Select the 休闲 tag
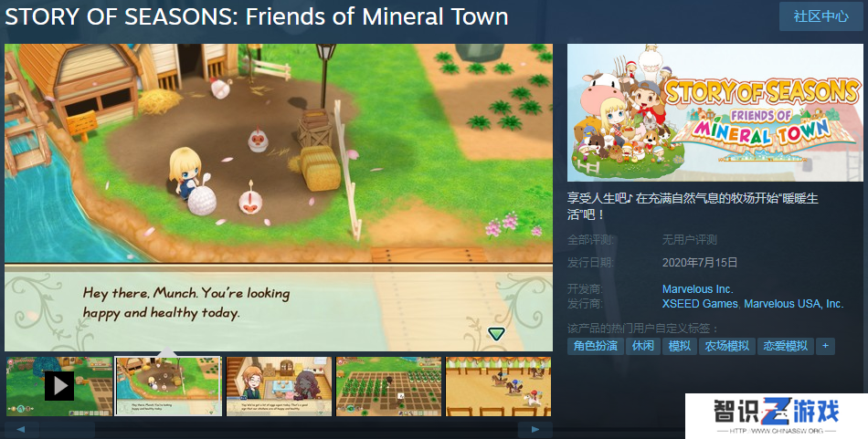 (643, 346)
